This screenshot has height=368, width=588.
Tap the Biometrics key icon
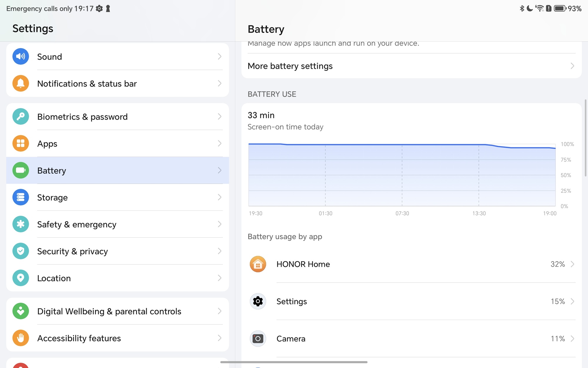[21, 117]
